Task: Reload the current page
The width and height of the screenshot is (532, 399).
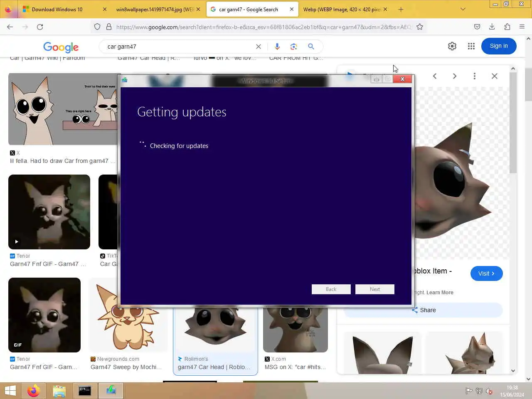Action: (40, 27)
